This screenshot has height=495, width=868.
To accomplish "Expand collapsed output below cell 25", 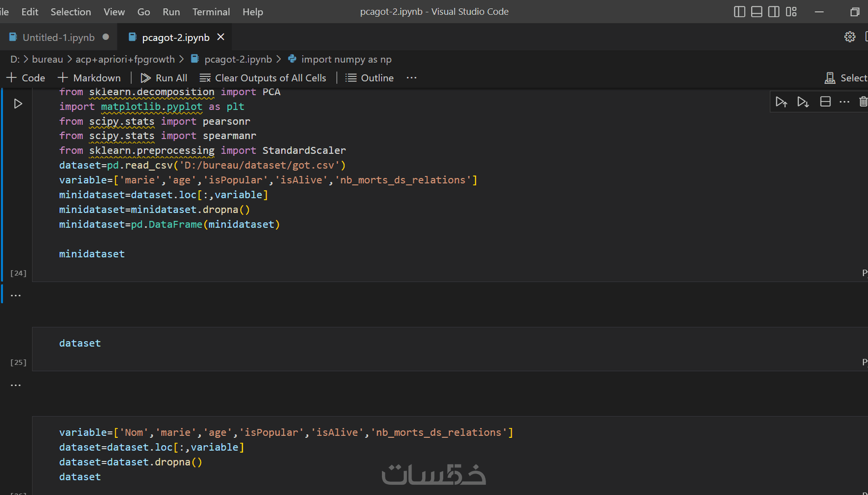I will click(16, 385).
